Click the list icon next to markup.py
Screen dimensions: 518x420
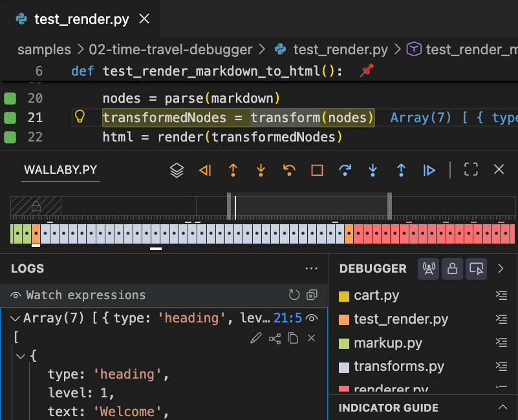coord(501,342)
